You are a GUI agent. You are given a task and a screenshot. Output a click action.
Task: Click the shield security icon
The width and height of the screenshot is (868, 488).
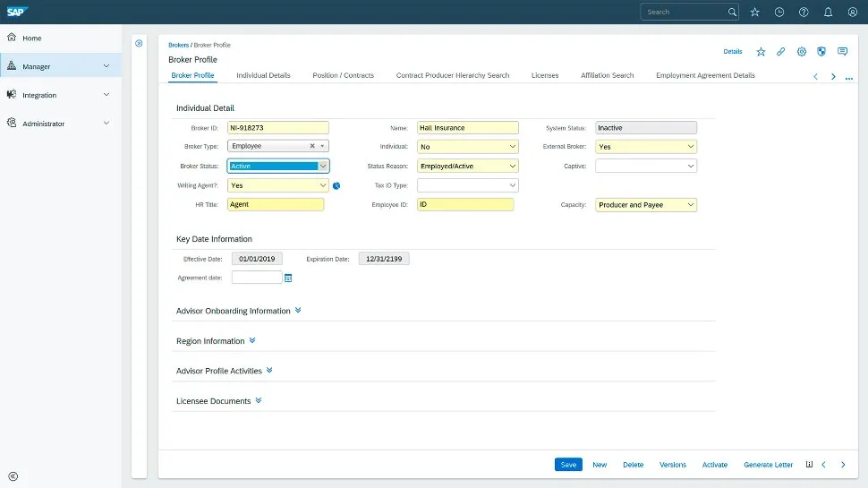(821, 52)
